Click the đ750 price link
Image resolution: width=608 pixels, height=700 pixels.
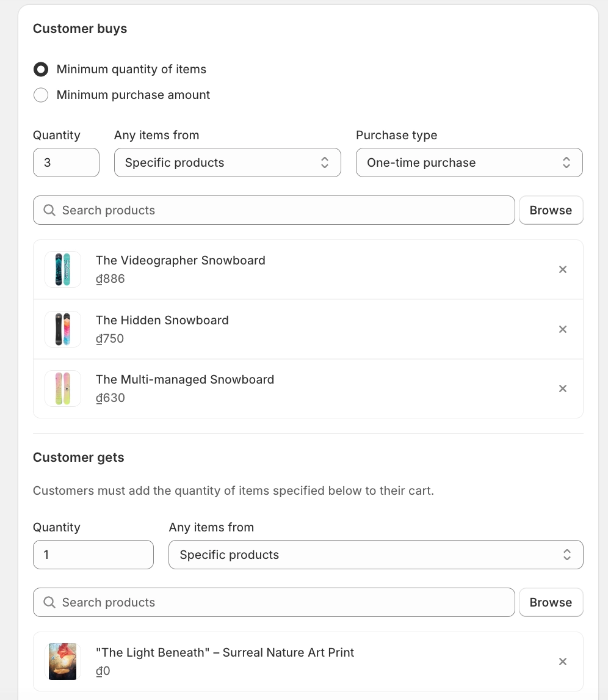(109, 338)
